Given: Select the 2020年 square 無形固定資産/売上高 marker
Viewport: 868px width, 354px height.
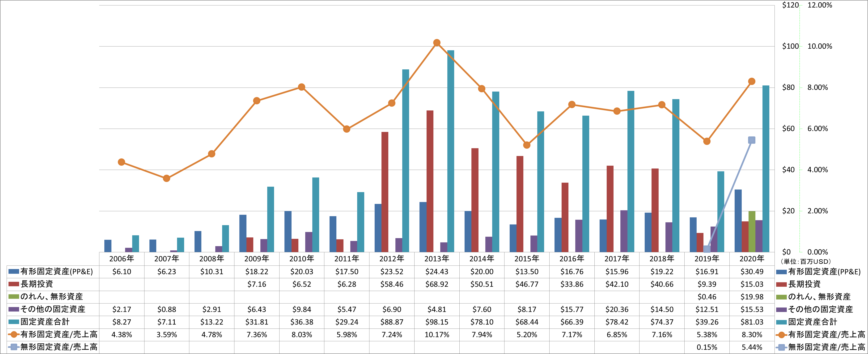Looking at the screenshot, I should [x=752, y=140].
